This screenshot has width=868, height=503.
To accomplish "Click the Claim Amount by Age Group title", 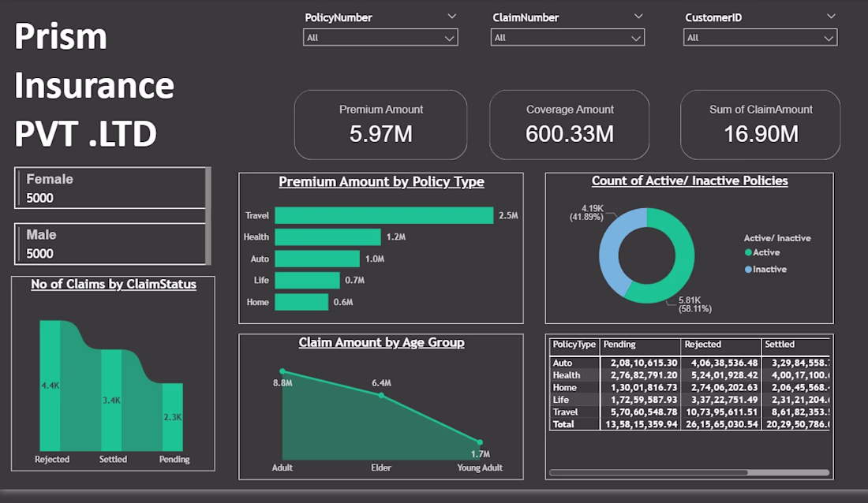I will pyautogui.click(x=381, y=342).
